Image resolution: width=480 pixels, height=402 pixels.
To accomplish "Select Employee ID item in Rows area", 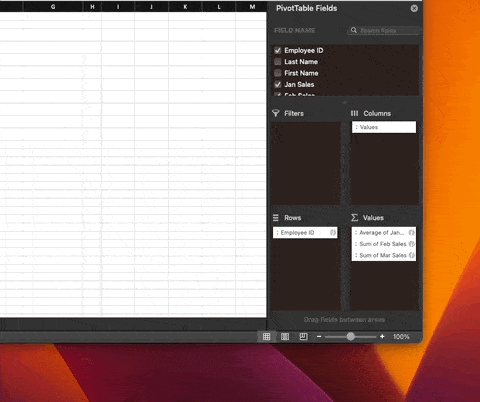I will click(x=305, y=232).
